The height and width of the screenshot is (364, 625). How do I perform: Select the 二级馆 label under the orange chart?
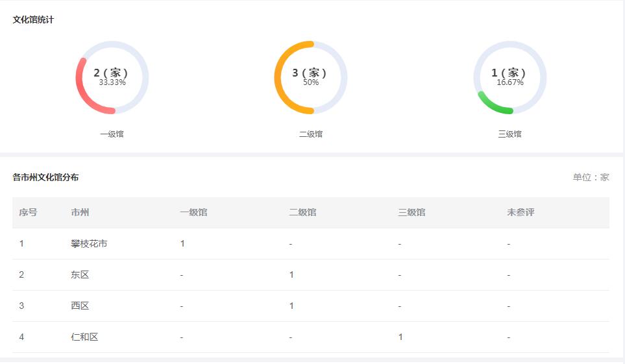click(x=310, y=134)
